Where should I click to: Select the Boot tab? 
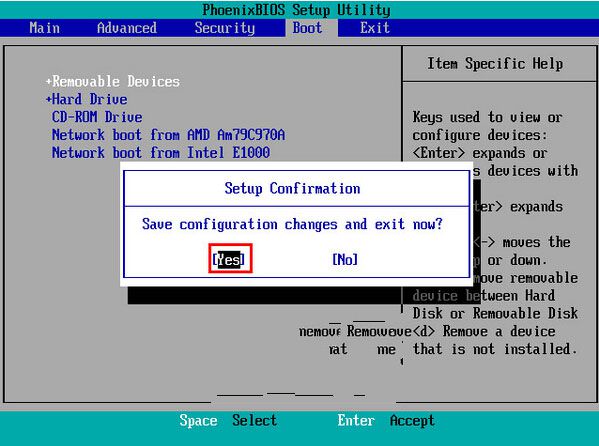click(x=308, y=28)
